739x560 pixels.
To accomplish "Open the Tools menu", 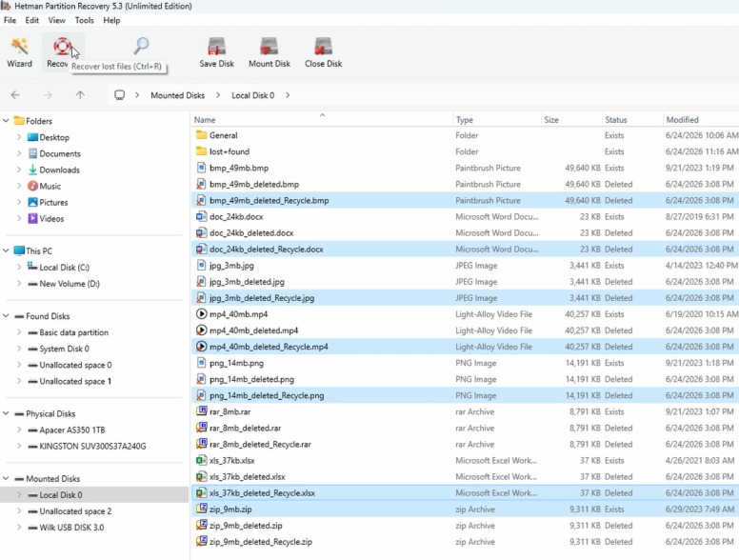I will (x=85, y=20).
